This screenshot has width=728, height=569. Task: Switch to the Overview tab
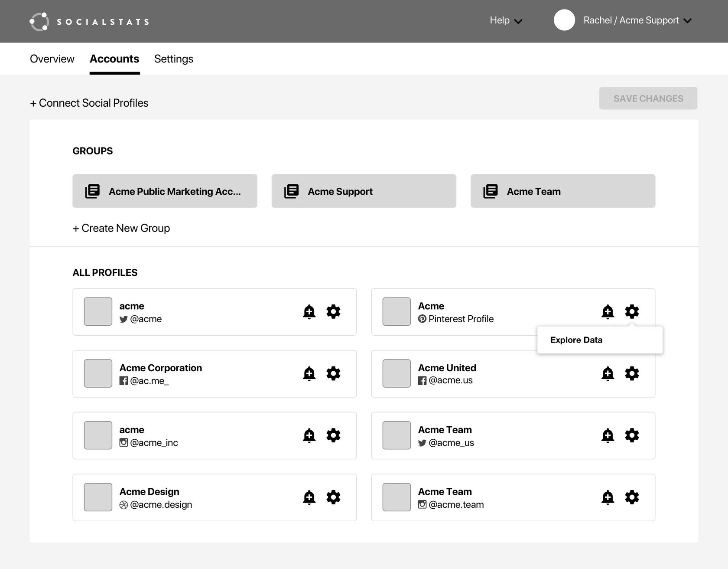52,59
